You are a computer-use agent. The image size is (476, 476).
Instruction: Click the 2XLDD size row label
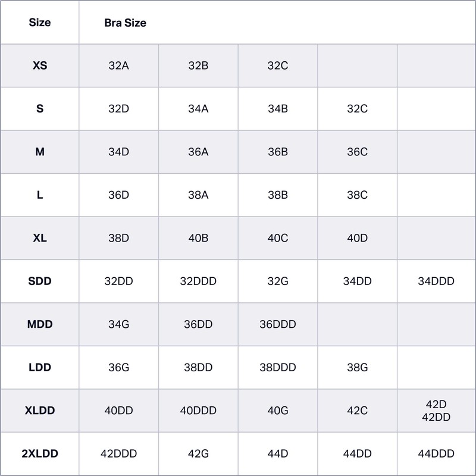(x=40, y=453)
